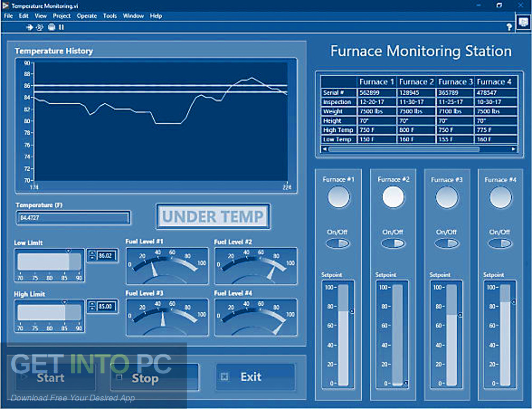Screen dimensions: 532x409
Task: Click the weight cell 7100 lbs
Action: 455,111
